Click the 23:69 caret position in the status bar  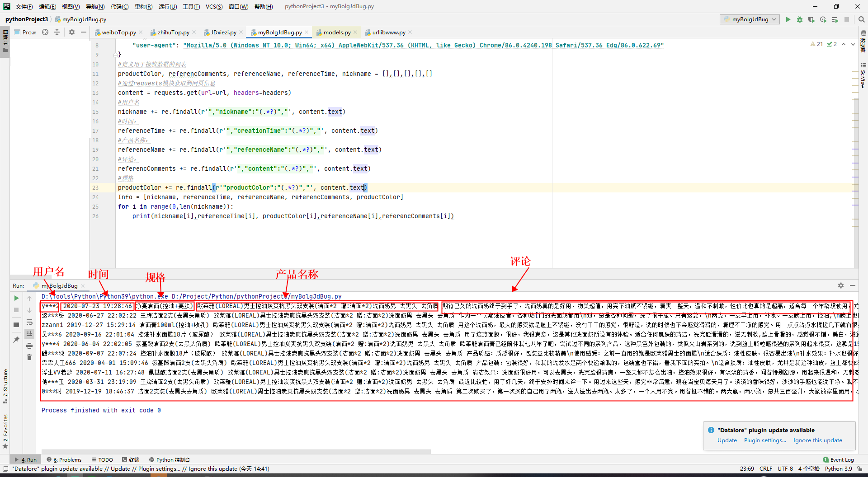point(747,469)
